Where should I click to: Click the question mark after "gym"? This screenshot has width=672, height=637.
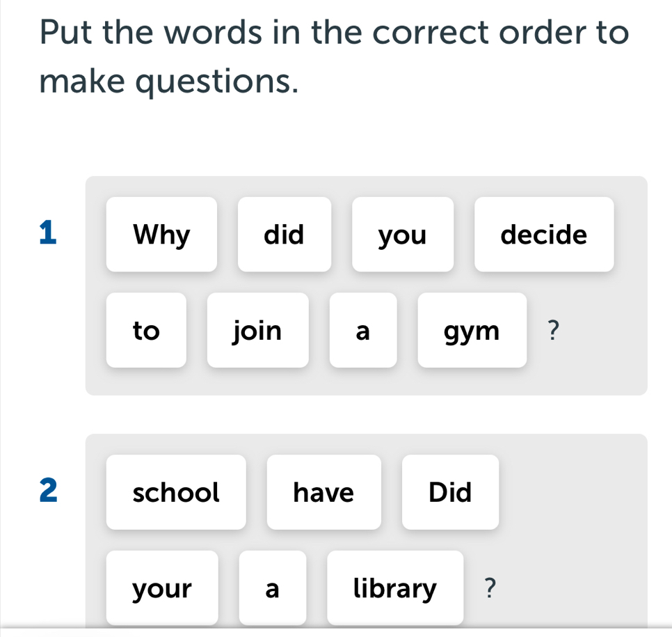553,331
